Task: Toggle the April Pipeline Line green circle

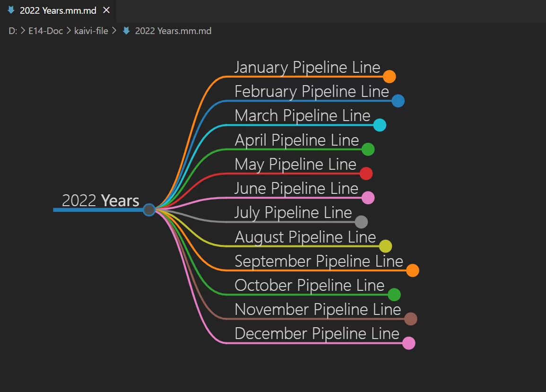Action: 368,149
